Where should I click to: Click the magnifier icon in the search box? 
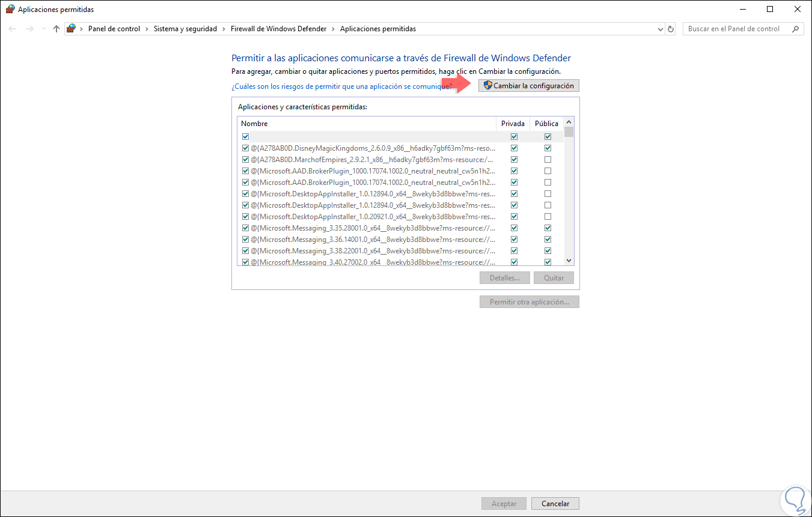796,29
